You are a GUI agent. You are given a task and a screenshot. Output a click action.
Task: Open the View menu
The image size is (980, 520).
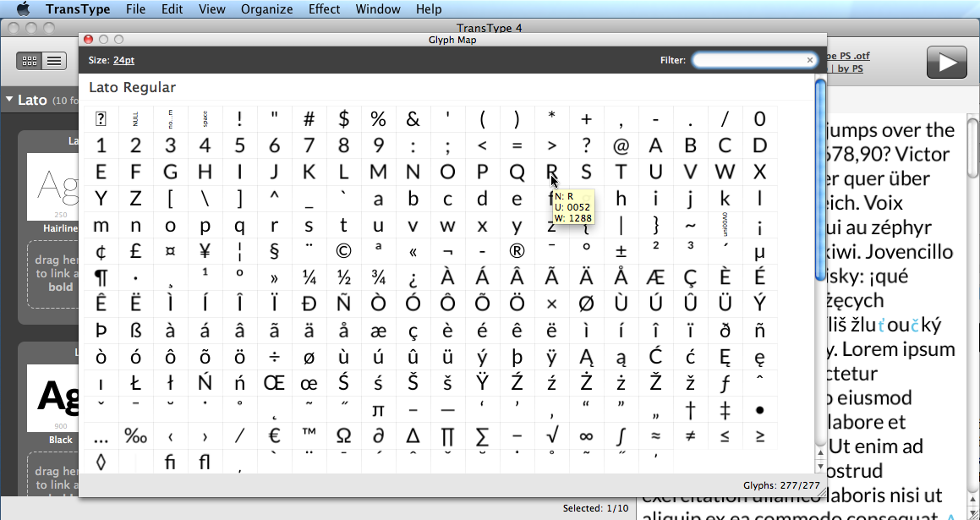(x=212, y=8)
